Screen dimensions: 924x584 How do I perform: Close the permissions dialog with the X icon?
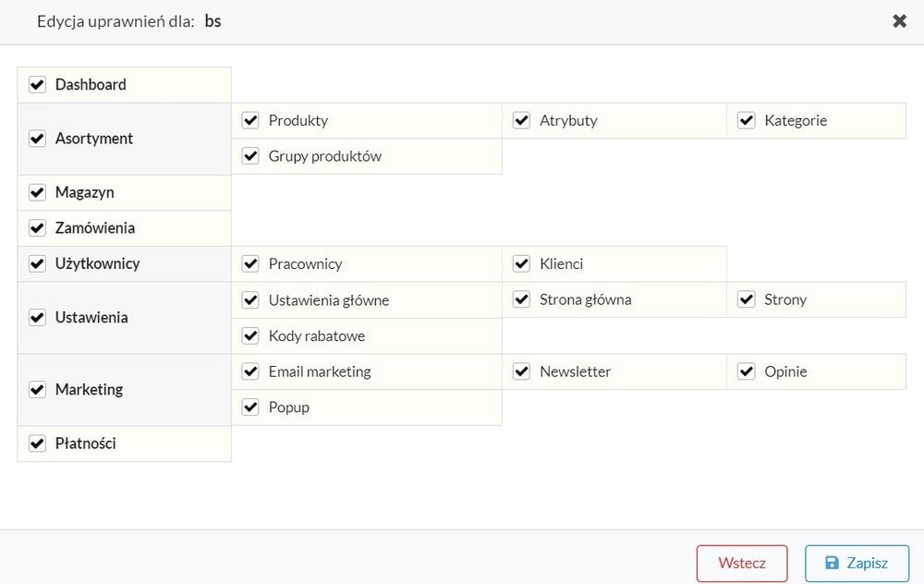coord(899,21)
